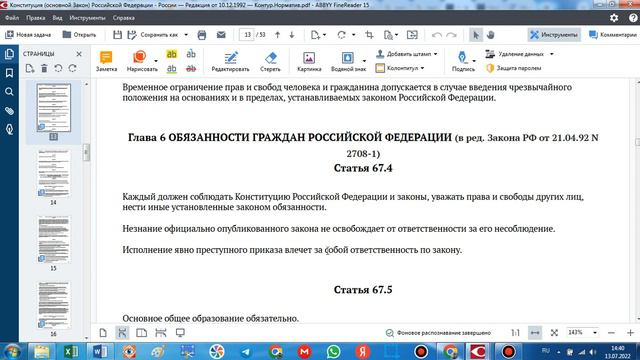The width and height of the screenshot is (640, 360).
Task: Open the Удаление данных dropdown
Action: pyautogui.click(x=520, y=54)
